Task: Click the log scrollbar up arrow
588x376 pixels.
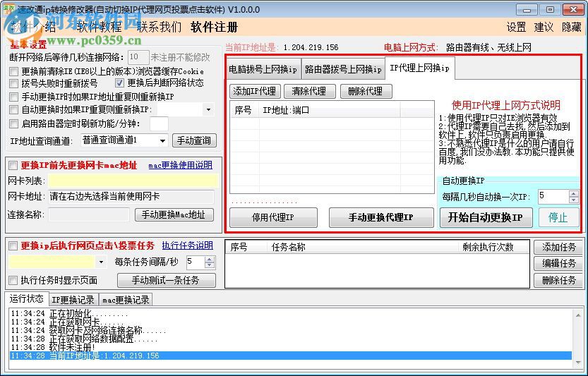Action: 578,315
